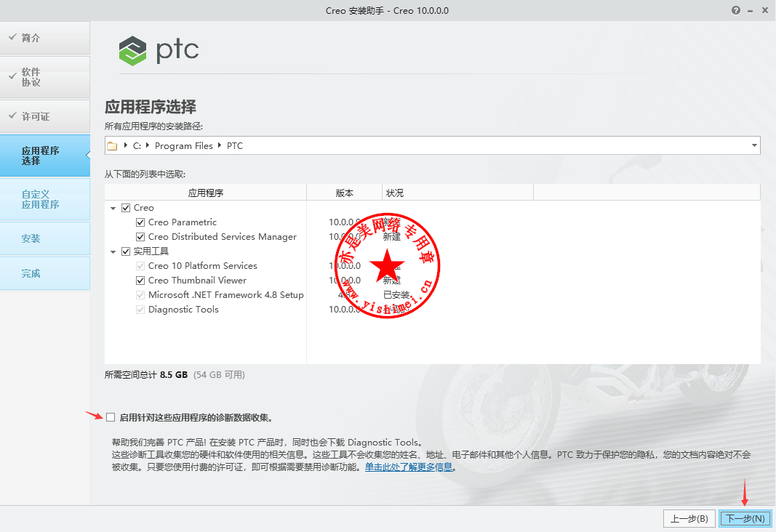Click the Creo 10 Platform Services checkbox
776x532 pixels.
(x=140, y=266)
